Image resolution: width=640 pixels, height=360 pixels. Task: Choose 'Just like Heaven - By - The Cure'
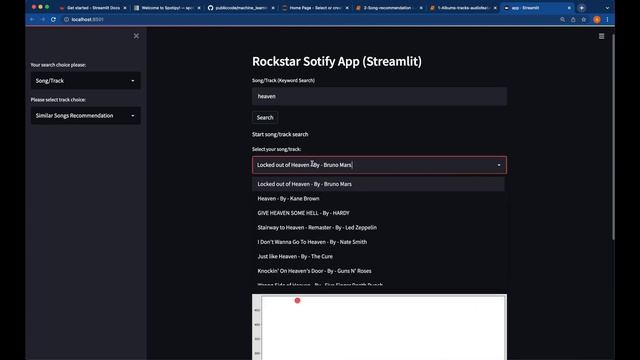(378, 257)
